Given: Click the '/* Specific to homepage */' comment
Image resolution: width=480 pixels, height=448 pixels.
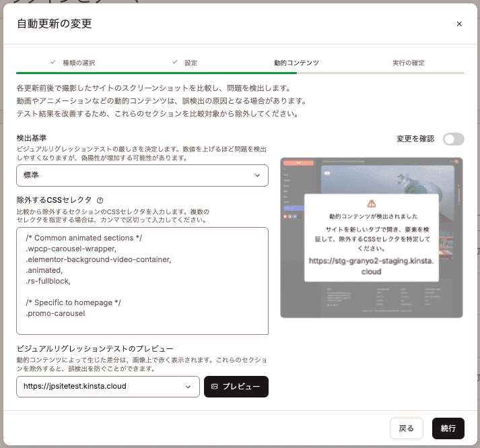Looking at the screenshot, I should (73, 302).
